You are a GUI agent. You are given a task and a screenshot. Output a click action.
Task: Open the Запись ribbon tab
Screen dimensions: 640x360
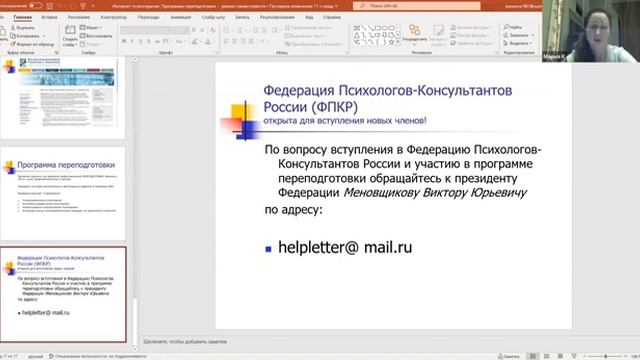pyautogui.click(x=242, y=18)
